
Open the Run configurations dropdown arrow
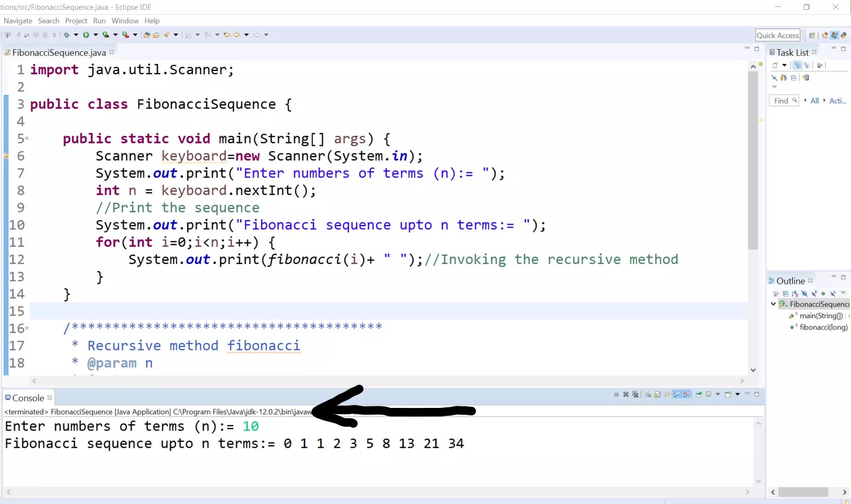tap(96, 34)
